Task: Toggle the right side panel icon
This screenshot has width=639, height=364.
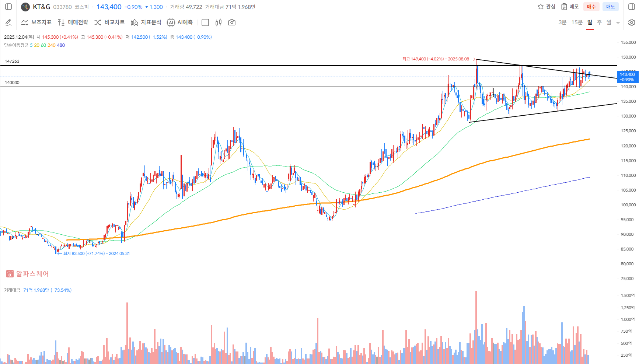Action: [631, 7]
